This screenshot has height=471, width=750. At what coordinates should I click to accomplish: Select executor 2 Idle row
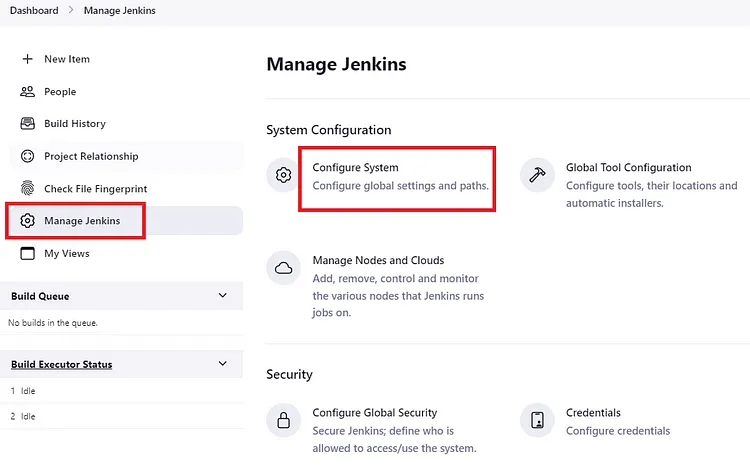(x=121, y=416)
